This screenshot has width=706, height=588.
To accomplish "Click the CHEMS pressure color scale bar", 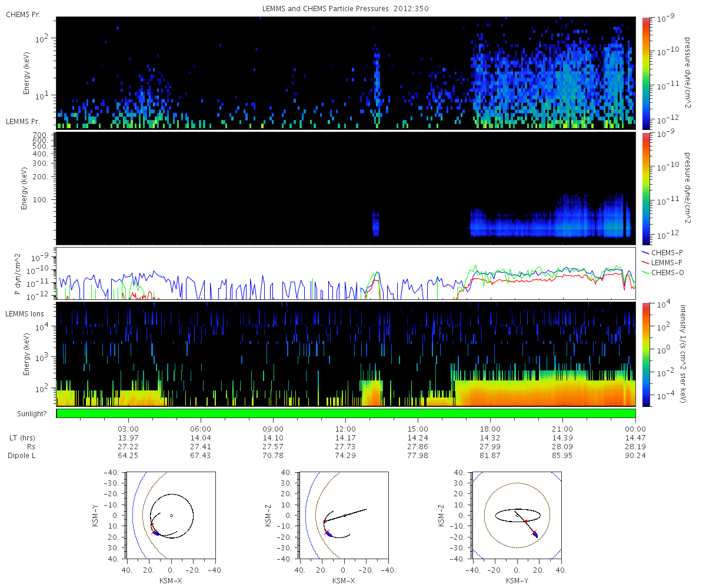I will point(646,73).
